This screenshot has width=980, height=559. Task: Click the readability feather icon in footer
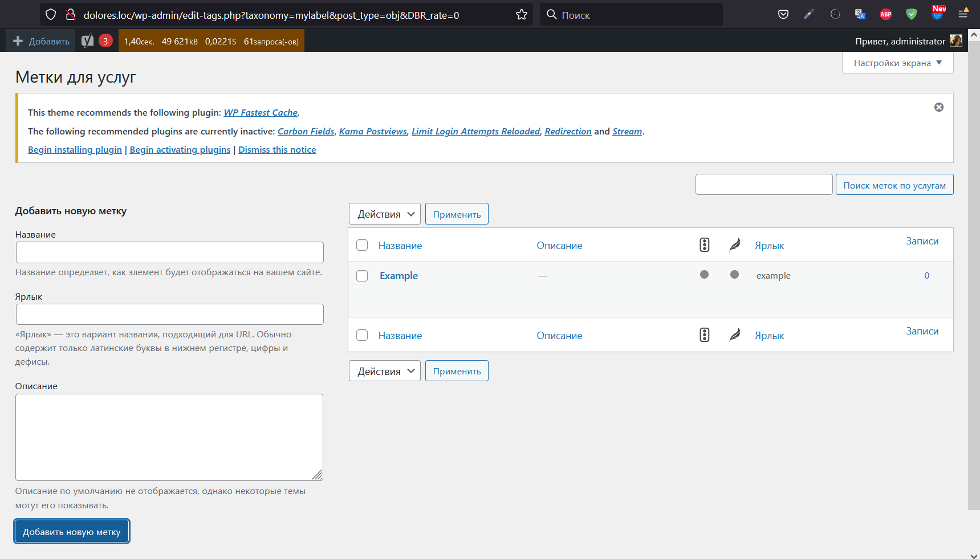[735, 335]
